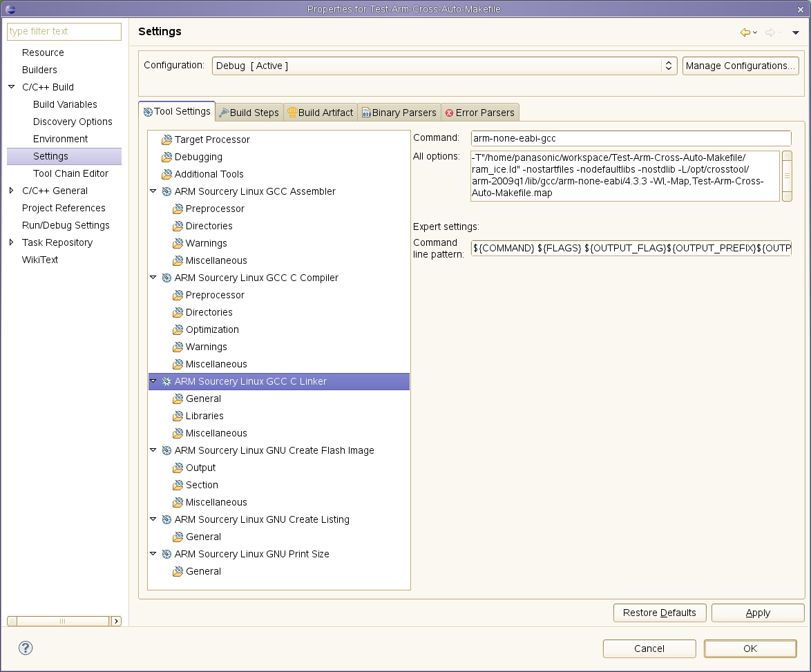Click the Print Size tool icon
811x672 pixels.
166,554
